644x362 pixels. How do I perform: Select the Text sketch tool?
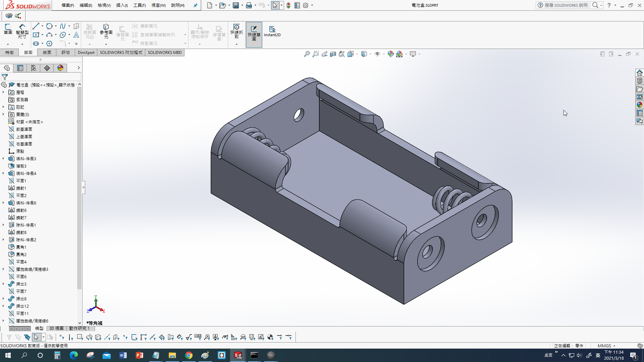(76, 35)
